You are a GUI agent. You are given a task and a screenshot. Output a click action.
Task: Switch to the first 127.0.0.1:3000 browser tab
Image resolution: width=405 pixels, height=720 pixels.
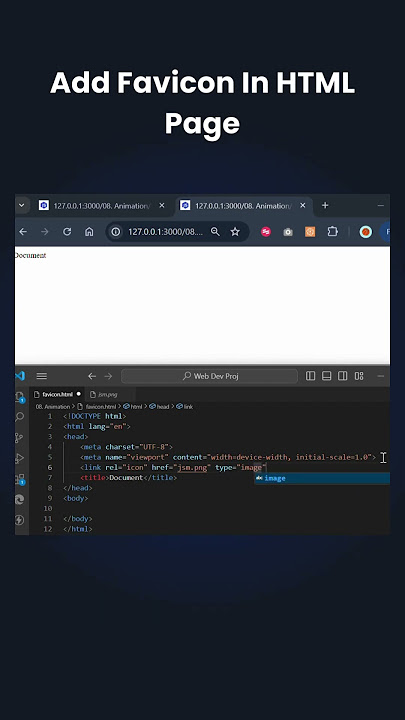click(x=101, y=206)
